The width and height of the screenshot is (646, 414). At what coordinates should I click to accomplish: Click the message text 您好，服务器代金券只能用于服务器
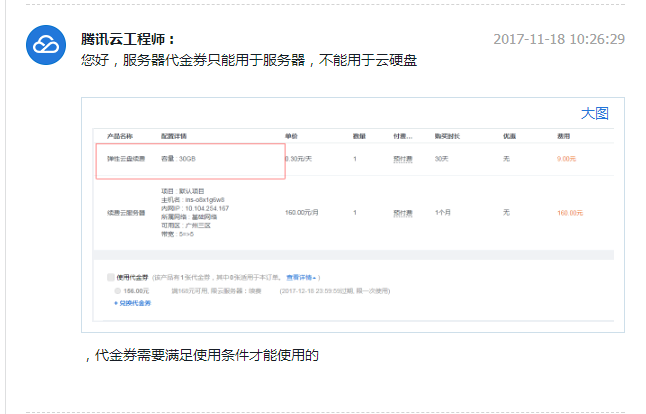point(193,60)
